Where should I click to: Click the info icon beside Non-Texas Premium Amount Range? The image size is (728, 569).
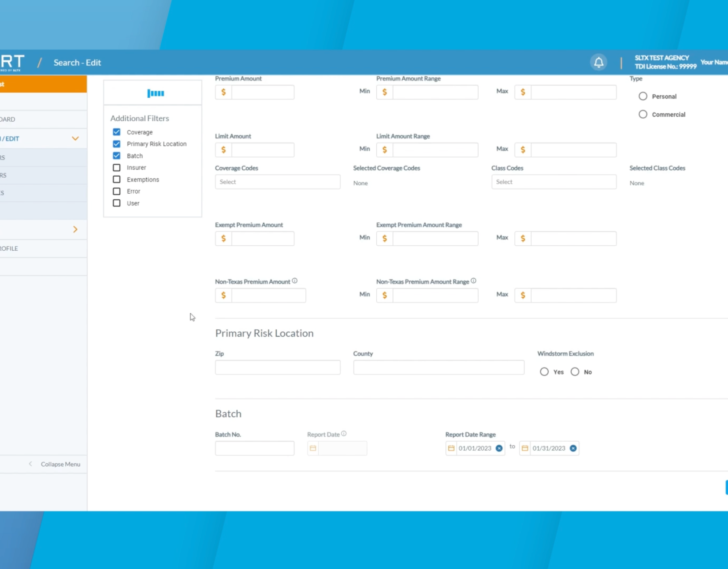473,281
